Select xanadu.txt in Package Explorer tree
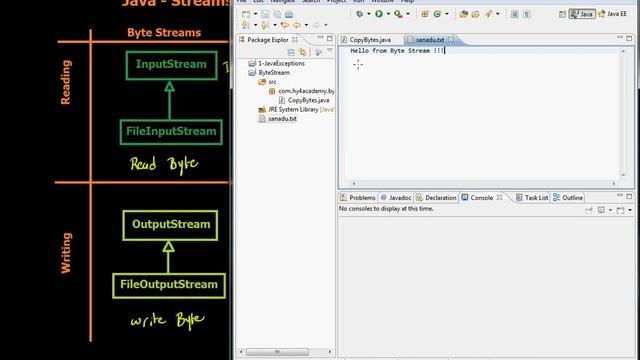This screenshot has width=640, height=360. pos(278,118)
